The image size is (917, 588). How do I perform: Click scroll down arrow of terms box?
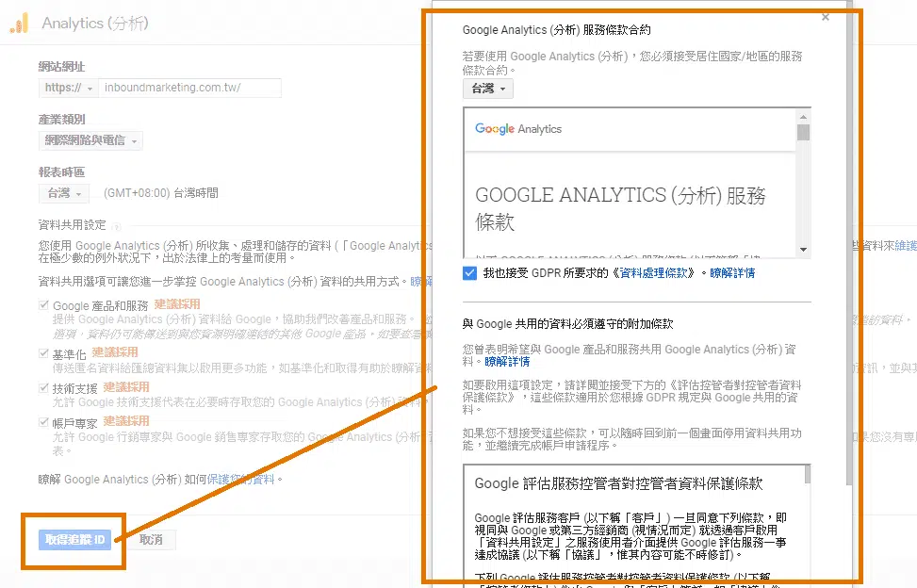pyautogui.click(x=804, y=250)
